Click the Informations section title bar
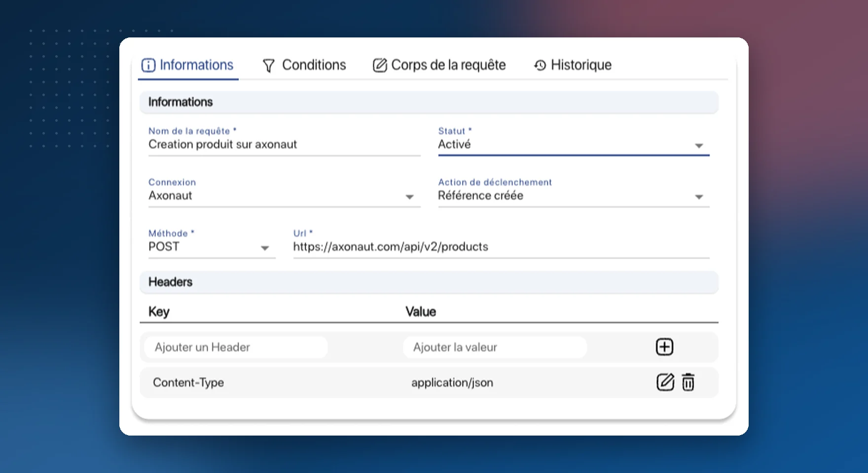868x473 pixels. click(x=429, y=102)
